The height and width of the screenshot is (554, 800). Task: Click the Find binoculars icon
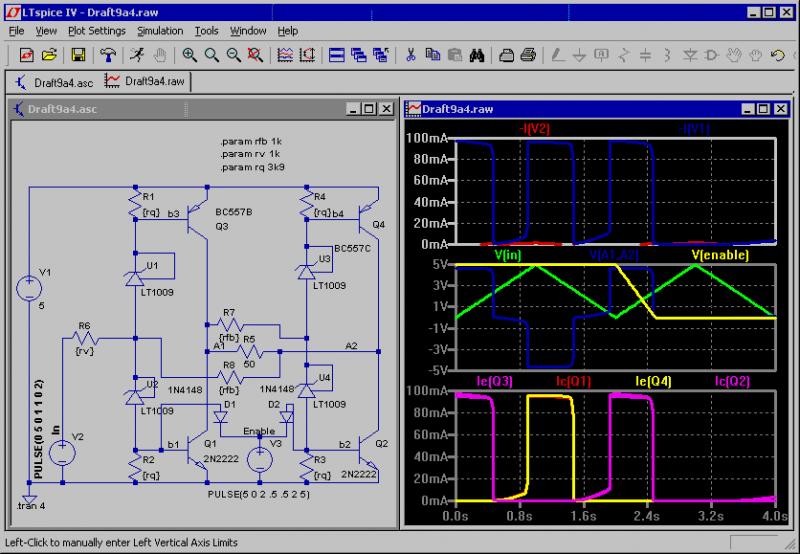click(477, 55)
